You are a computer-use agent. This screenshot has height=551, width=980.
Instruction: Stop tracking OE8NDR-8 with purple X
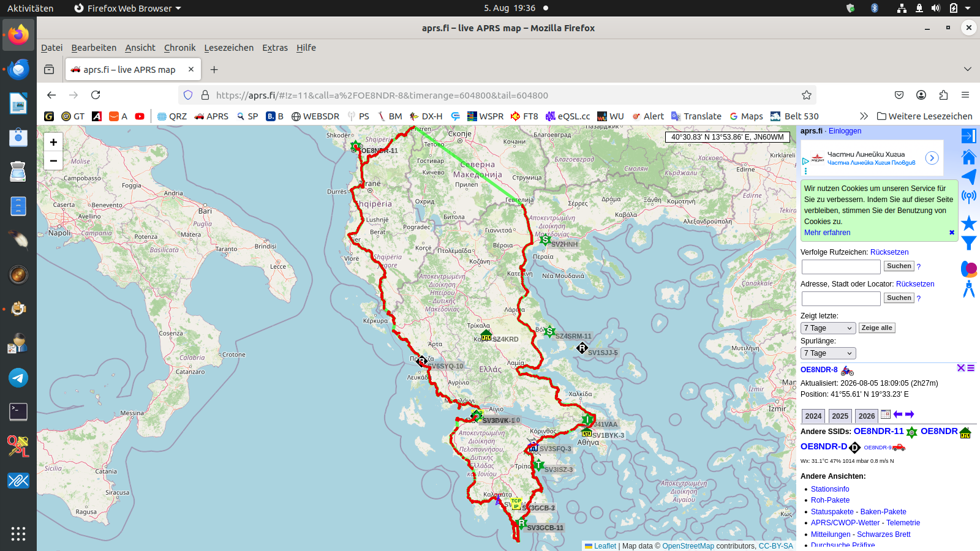pos(961,368)
